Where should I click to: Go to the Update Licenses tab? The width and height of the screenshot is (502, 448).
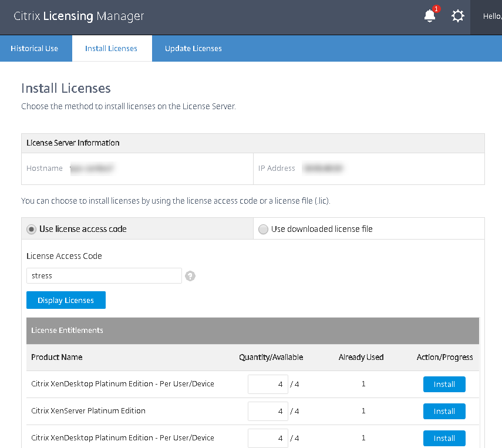point(193,48)
